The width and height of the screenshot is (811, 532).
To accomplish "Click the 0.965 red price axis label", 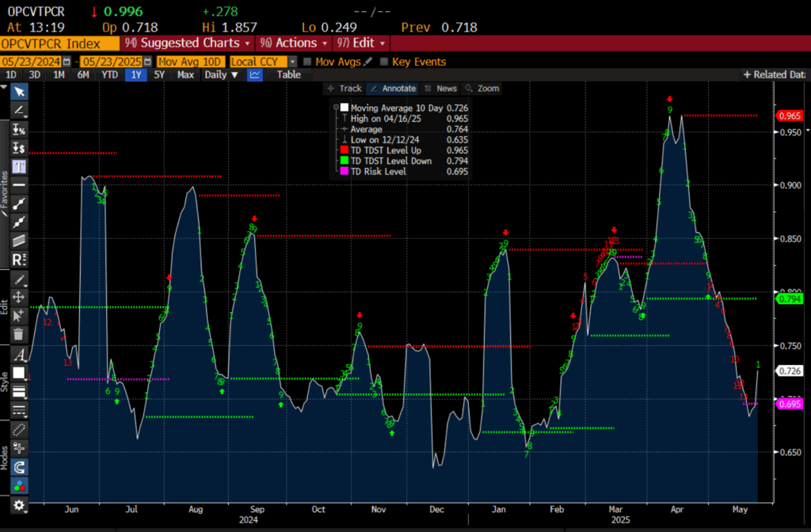I will pyautogui.click(x=790, y=116).
